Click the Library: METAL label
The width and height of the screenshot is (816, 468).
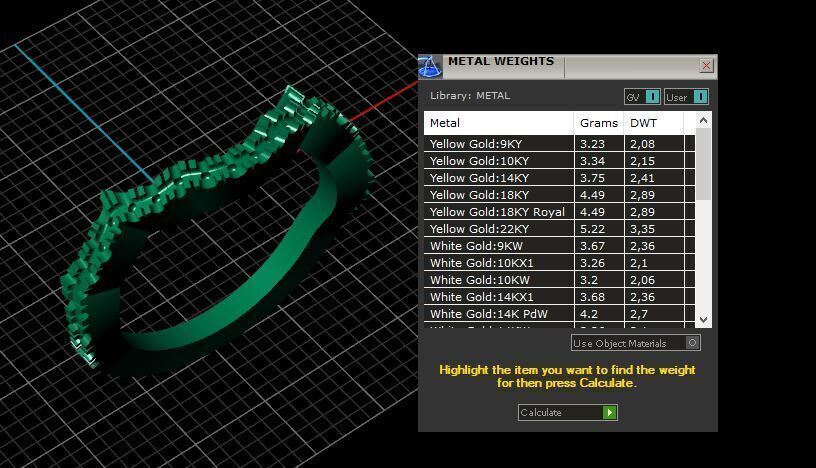click(x=470, y=96)
